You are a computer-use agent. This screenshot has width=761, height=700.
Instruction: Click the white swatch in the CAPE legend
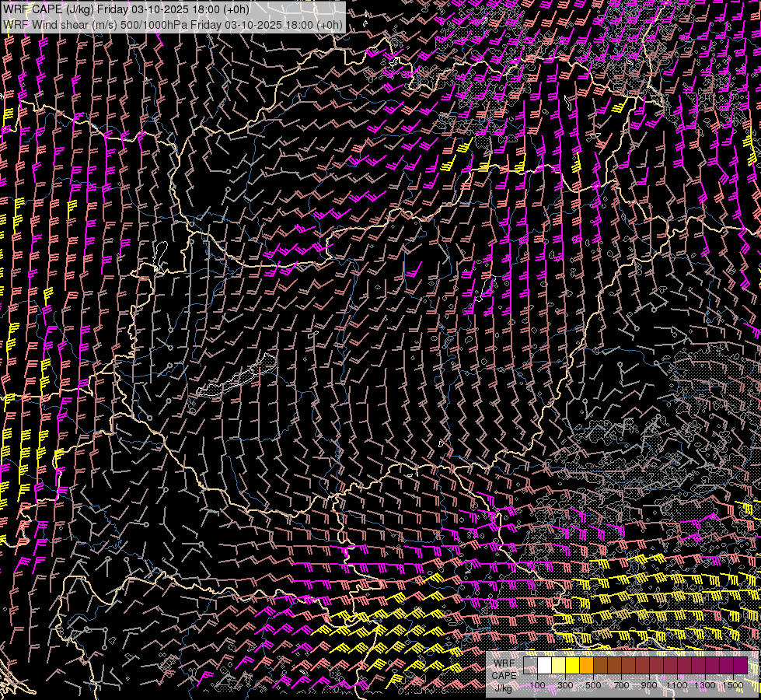pos(544,665)
